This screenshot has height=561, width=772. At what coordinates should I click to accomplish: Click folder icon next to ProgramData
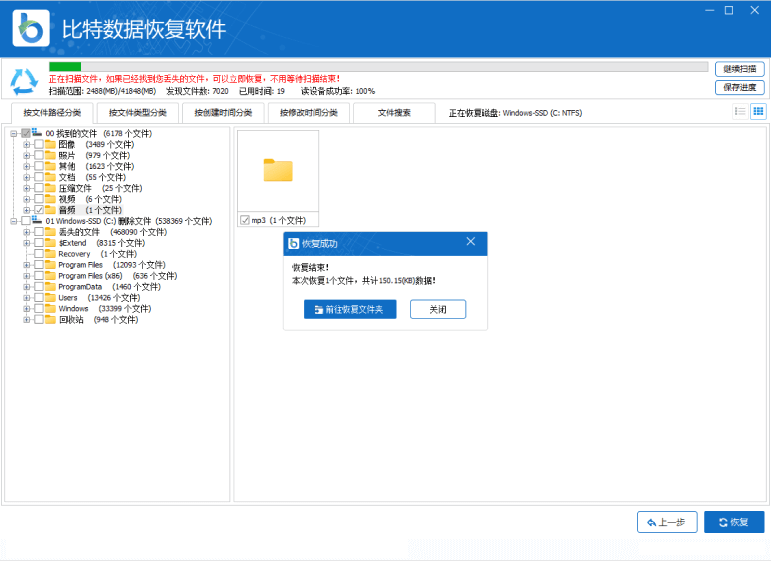(50, 287)
